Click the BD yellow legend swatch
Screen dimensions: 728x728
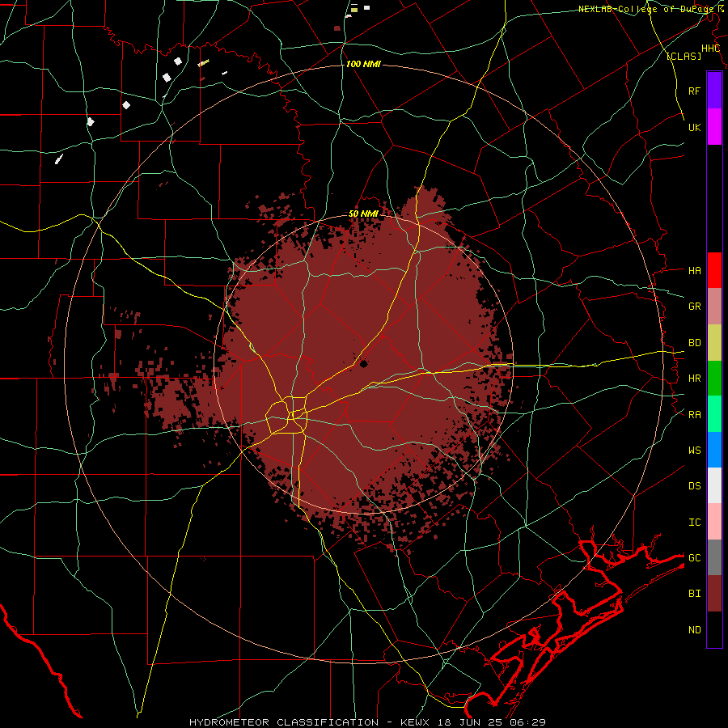[714, 343]
